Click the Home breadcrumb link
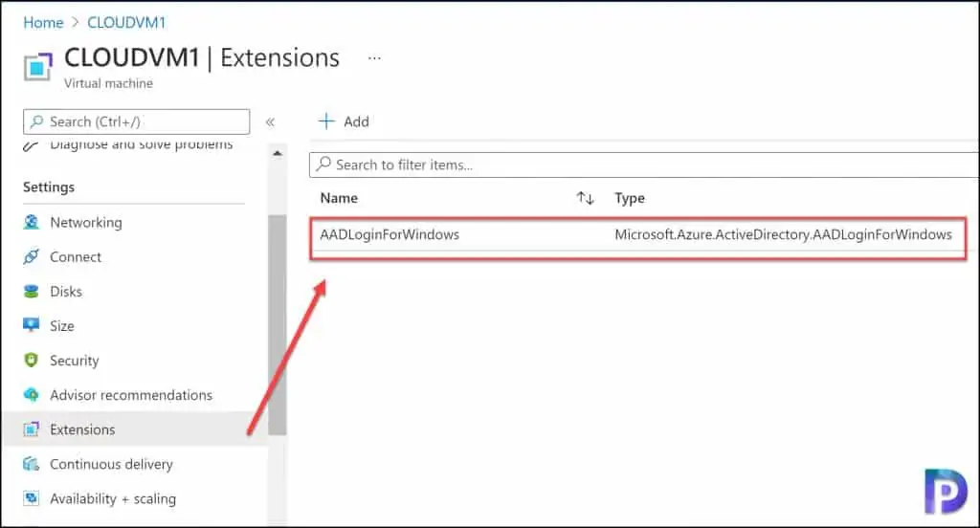This screenshot has width=980, height=528. (x=43, y=23)
